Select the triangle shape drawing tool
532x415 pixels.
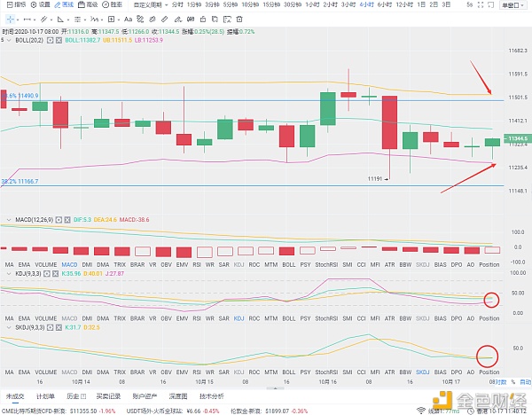coord(60,20)
